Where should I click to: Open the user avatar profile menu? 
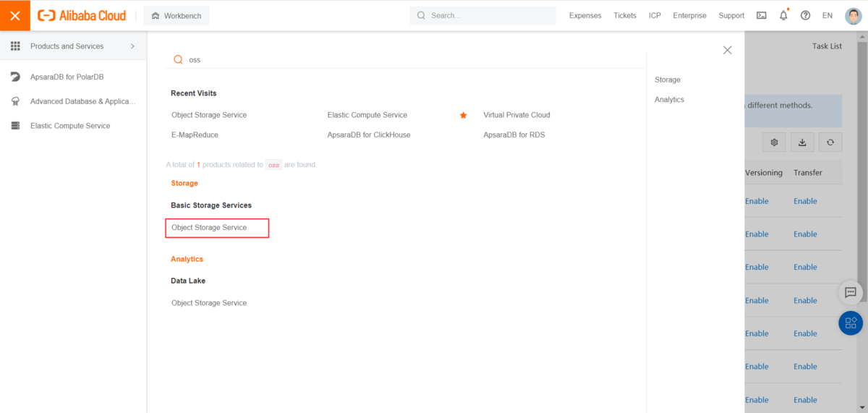pos(852,15)
